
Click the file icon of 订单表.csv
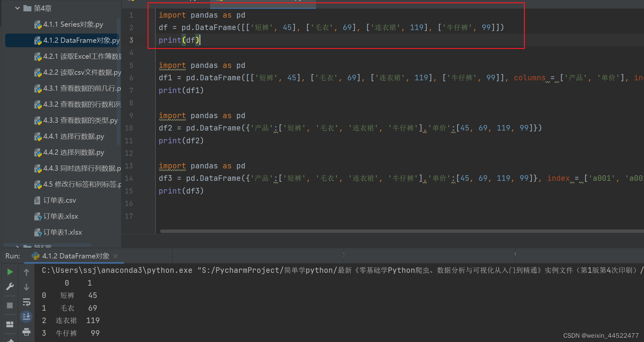click(37, 200)
